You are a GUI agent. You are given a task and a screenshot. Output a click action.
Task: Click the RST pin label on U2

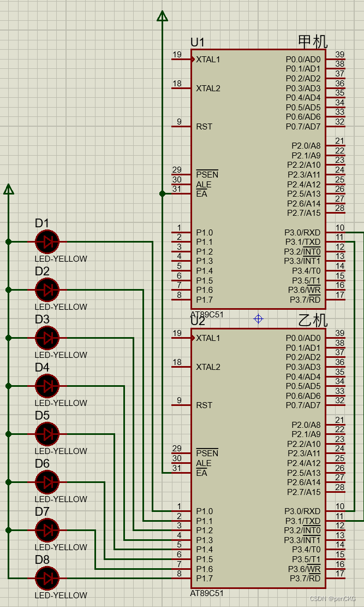click(x=204, y=405)
